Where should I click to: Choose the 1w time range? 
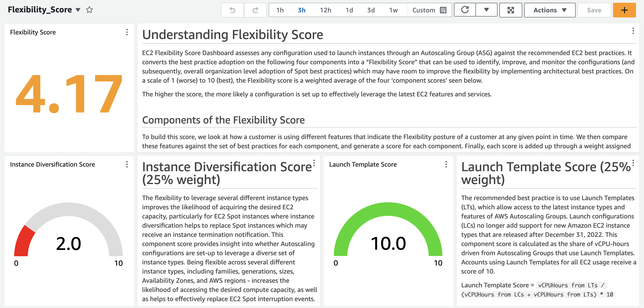pyautogui.click(x=393, y=10)
